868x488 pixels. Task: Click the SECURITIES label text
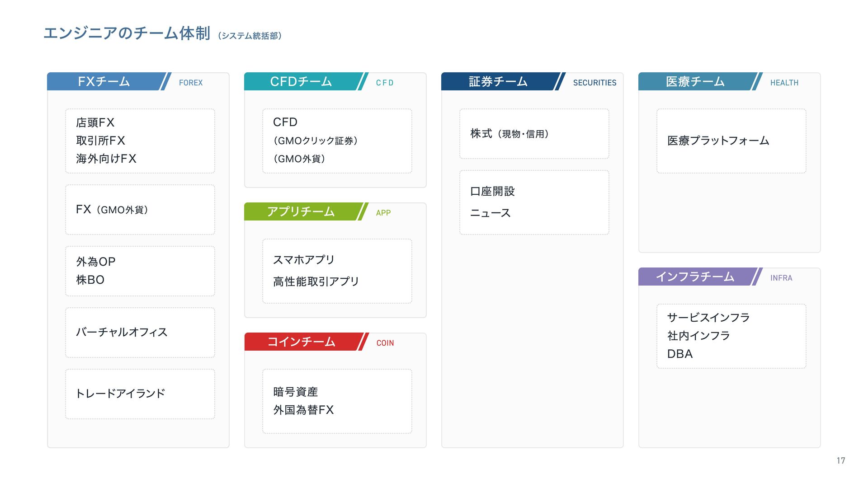click(x=594, y=83)
